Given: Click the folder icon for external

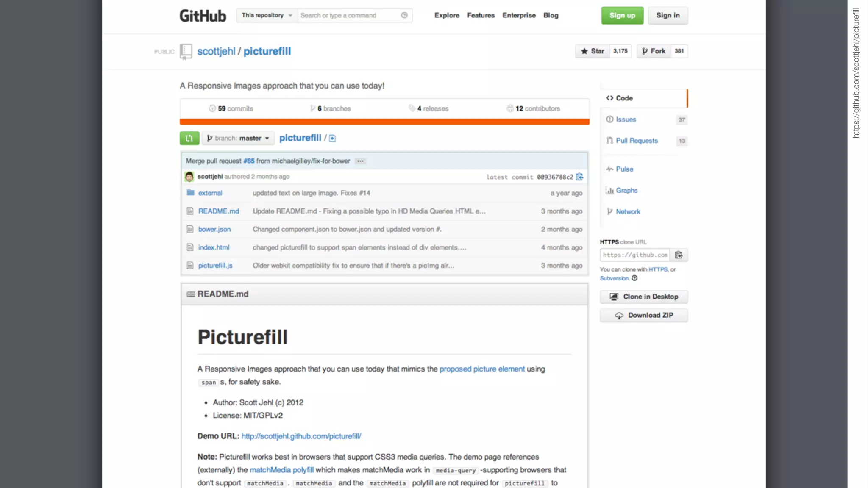Looking at the screenshot, I should point(190,193).
